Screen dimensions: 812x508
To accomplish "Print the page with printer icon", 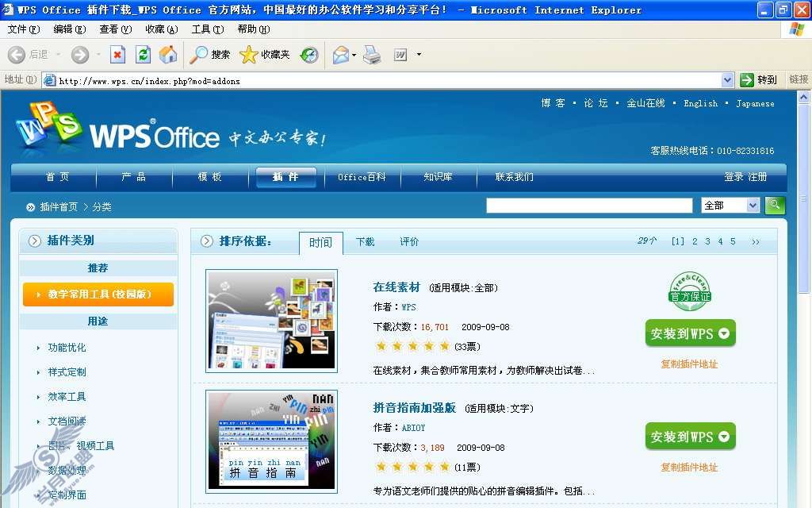I will [x=372, y=55].
